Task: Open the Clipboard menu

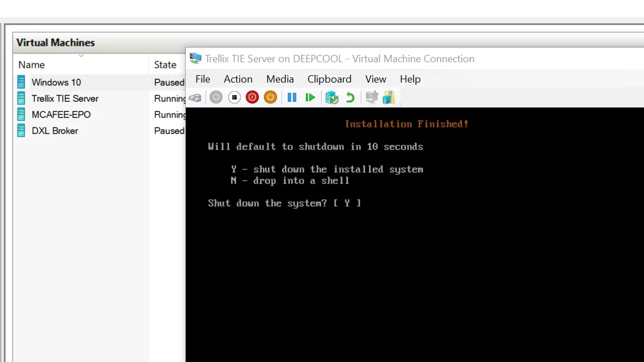Action: tap(330, 79)
